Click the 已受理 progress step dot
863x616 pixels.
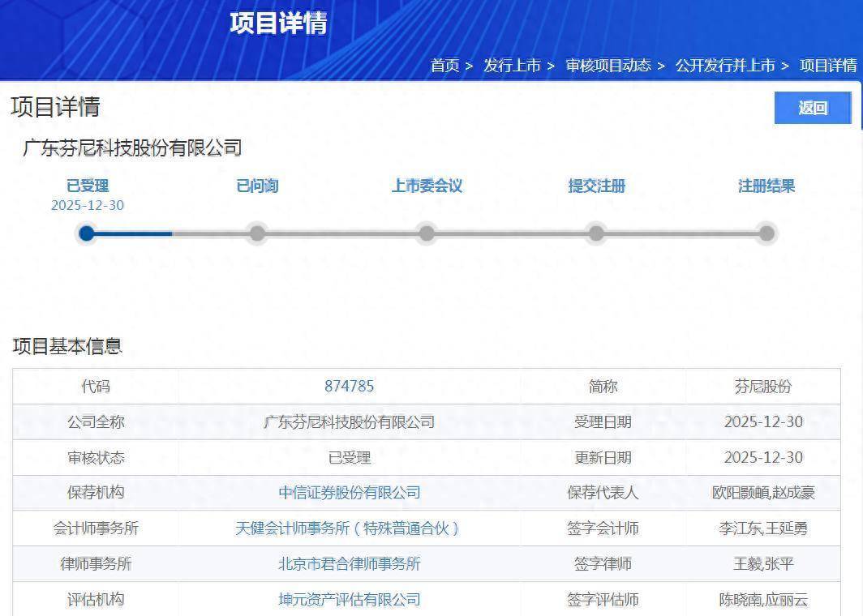click(87, 233)
